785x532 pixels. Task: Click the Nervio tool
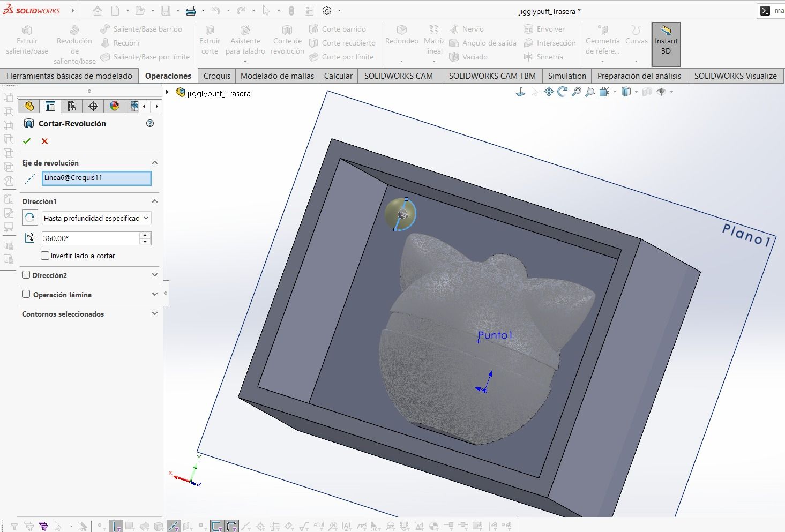[x=467, y=29]
